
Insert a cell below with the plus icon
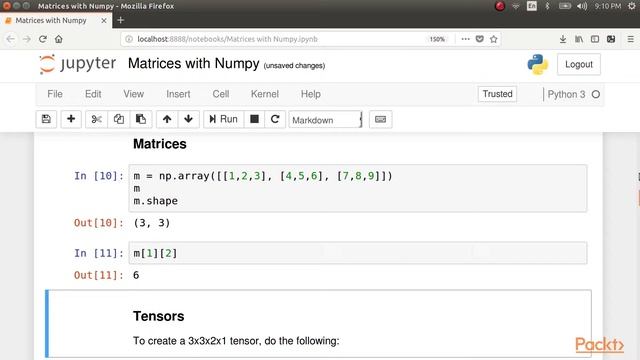pyautogui.click(x=71, y=119)
